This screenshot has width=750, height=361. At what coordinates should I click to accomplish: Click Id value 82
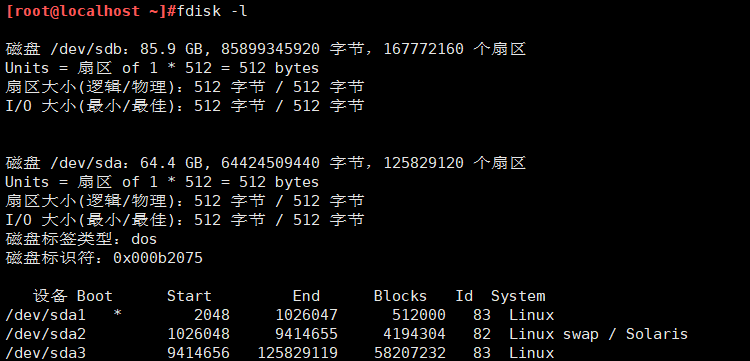pos(482,334)
